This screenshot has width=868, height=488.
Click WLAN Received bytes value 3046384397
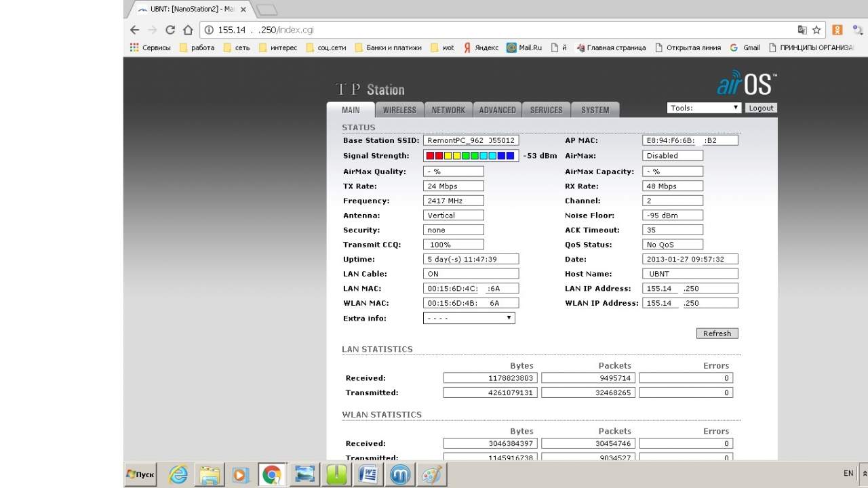click(491, 443)
